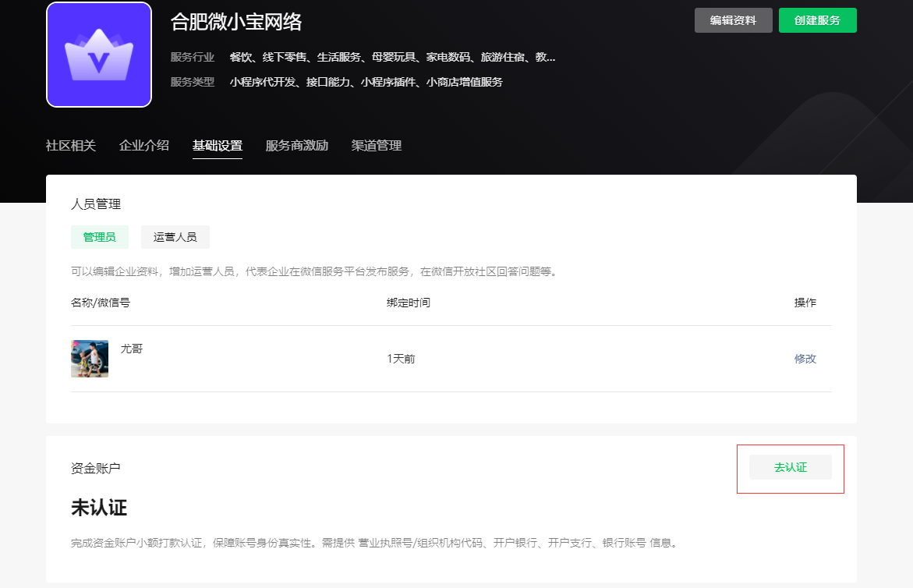Click the 未认证 status text

(99, 508)
